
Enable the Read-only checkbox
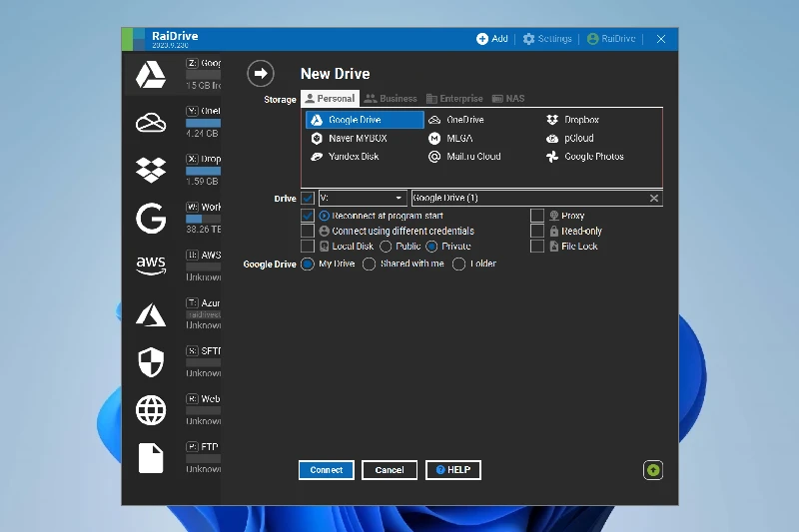pyautogui.click(x=537, y=231)
